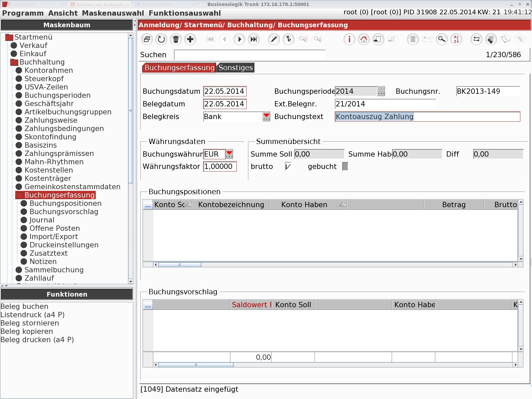Open the red info icon
Screen dimensions: 532x399
coord(349,40)
